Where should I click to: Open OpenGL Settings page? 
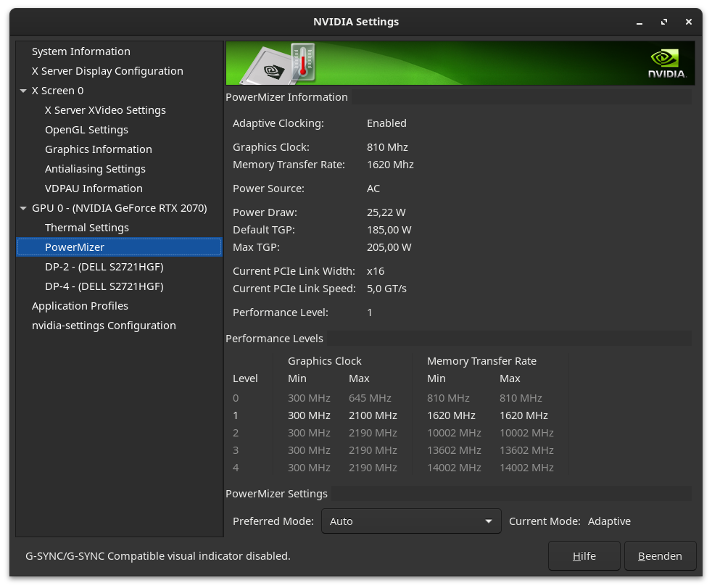coord(86,130)
